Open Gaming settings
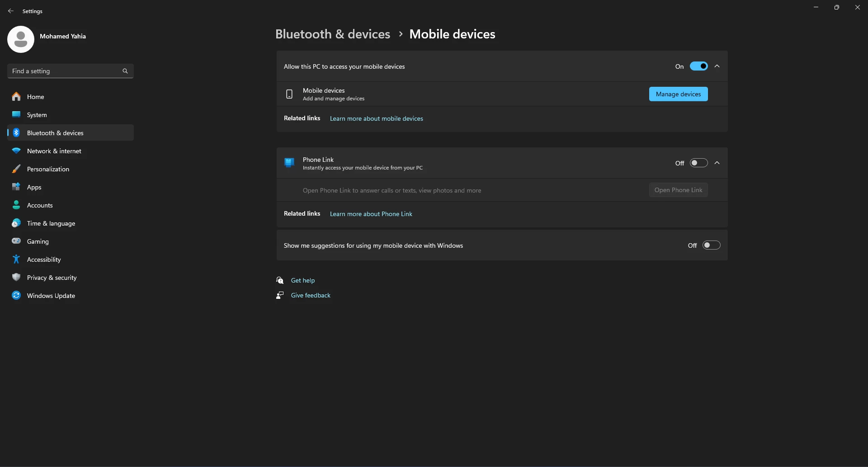The width and height of the screenshot is (868, 467). (x=71, y=241)
